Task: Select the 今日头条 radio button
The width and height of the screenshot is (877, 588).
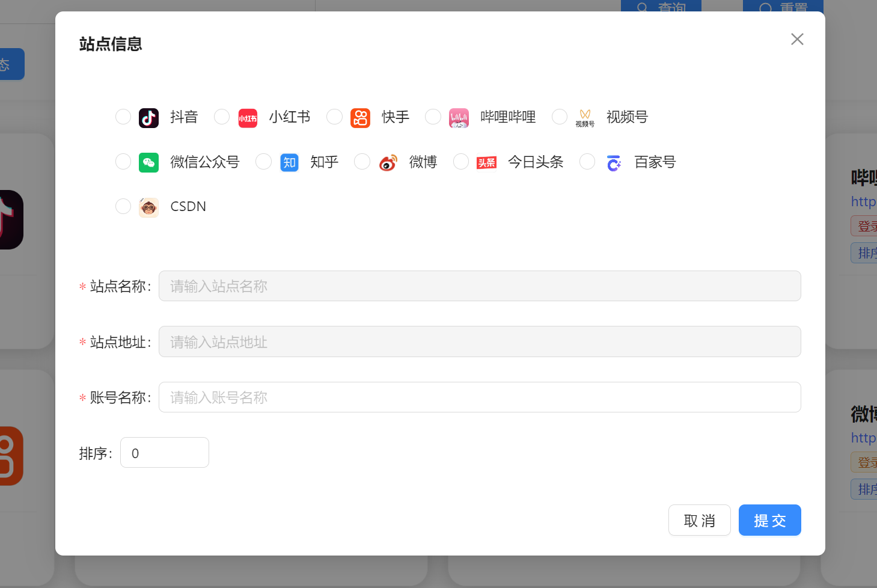Action: [x=461, y=162]
